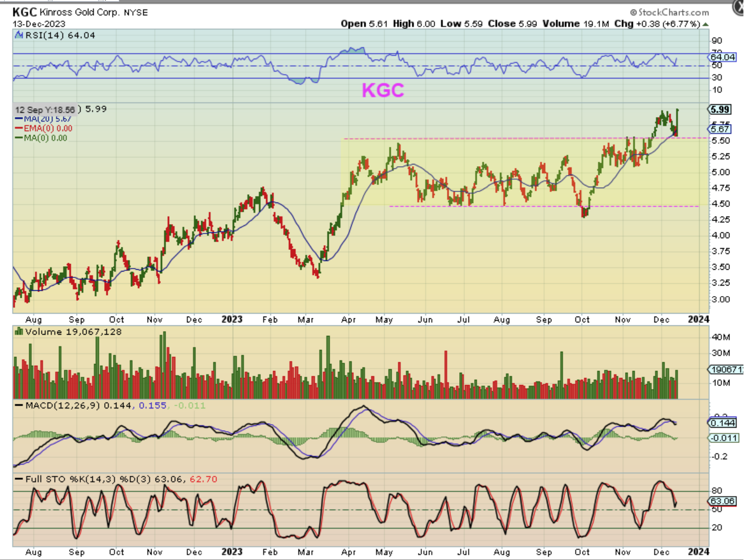Click the Close 5.99 header value
The height and width of the screenshot is (560, 744).
tap(512, 24)
